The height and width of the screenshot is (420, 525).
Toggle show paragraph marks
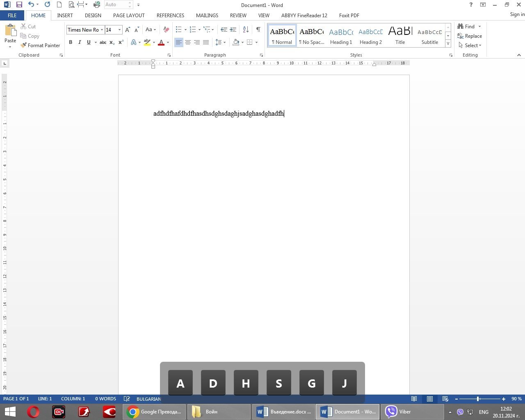pos(258,30)
